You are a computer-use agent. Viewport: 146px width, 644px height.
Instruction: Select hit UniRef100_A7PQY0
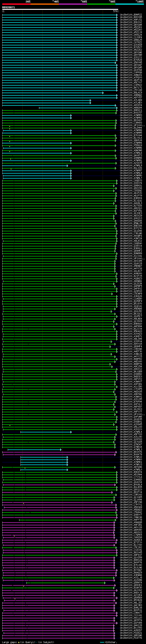131,77
